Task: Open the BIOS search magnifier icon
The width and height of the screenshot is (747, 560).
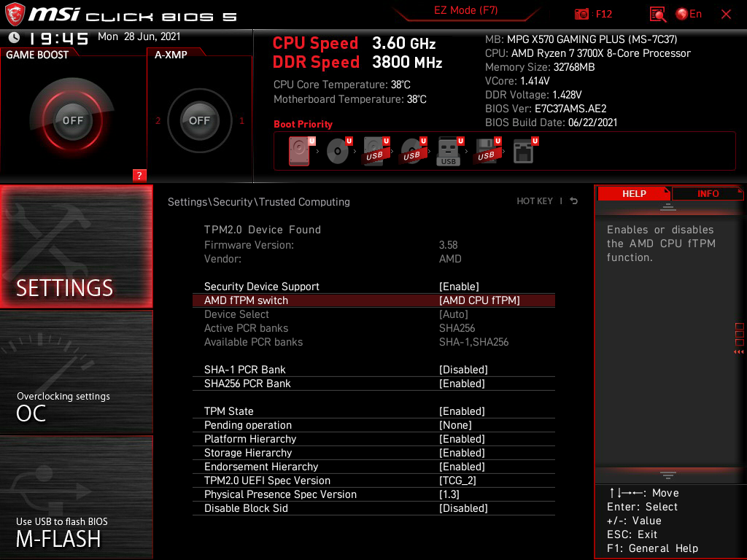Action: pos(658,15)
